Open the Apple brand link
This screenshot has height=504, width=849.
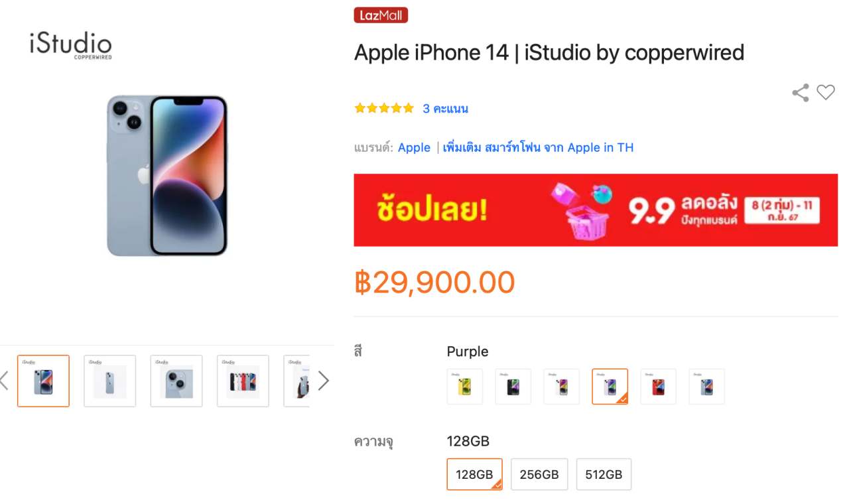pos(414,147)
